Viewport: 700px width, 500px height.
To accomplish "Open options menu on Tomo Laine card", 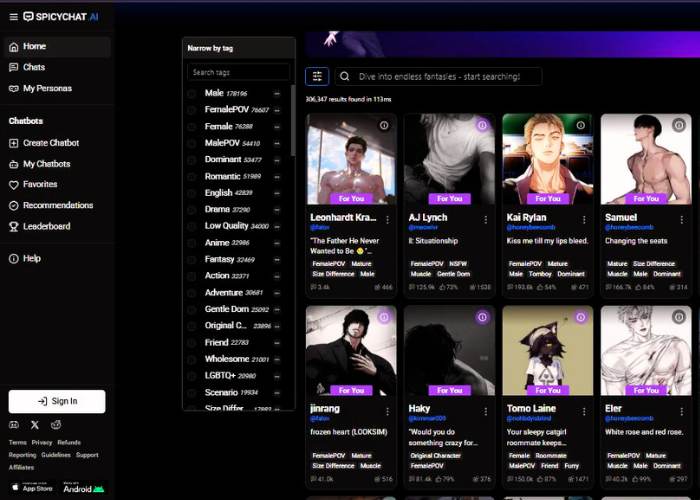I will 584,411.
